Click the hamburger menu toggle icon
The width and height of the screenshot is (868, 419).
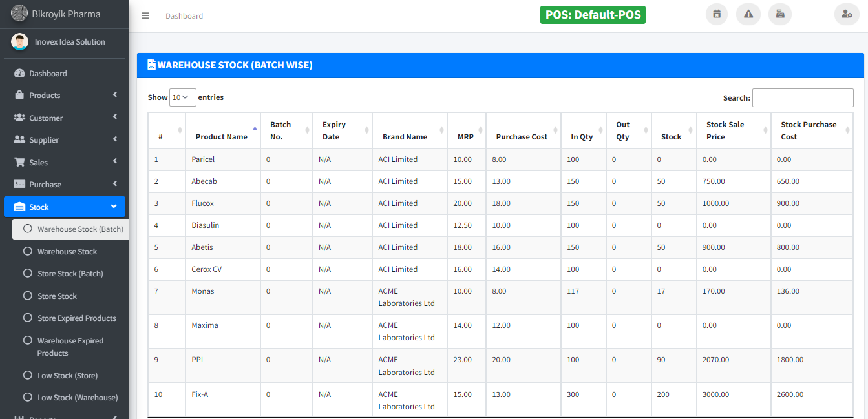coord(145,15)
